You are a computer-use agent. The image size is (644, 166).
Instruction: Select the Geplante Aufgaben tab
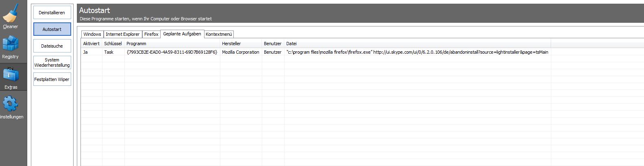coord(182,34)
